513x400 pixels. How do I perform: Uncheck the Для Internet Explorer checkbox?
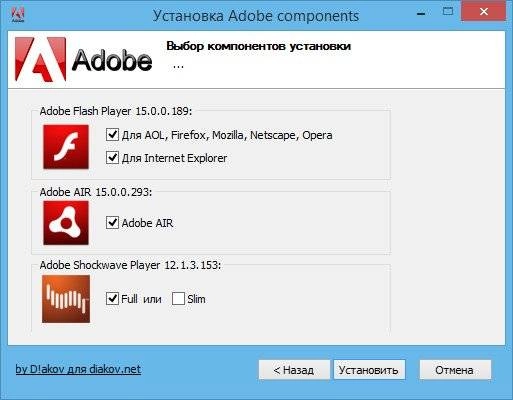tap(112, 157)
